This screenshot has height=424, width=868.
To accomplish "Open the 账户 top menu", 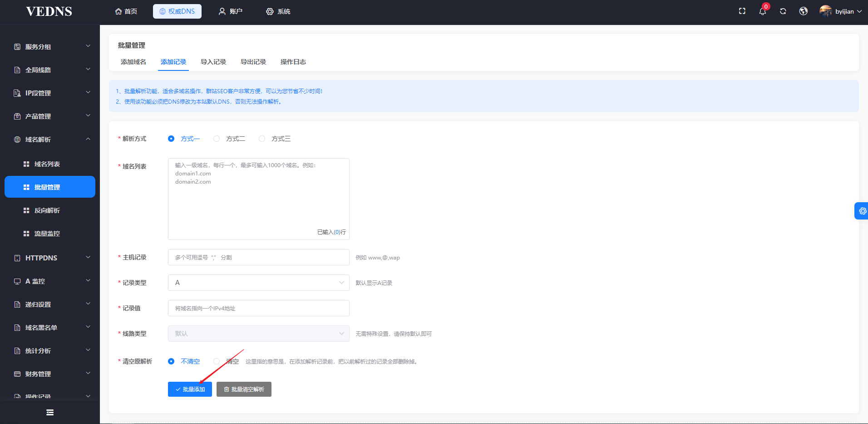I will coord(231,11).
